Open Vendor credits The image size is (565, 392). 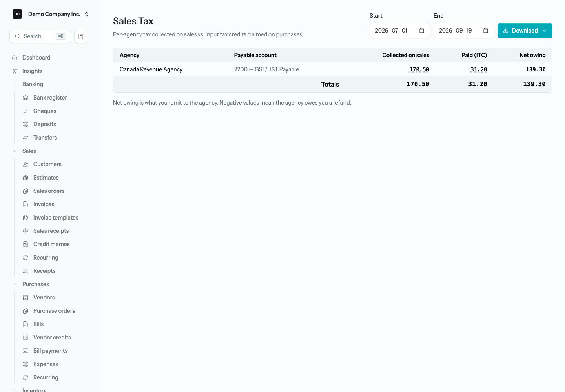point(53,338)
